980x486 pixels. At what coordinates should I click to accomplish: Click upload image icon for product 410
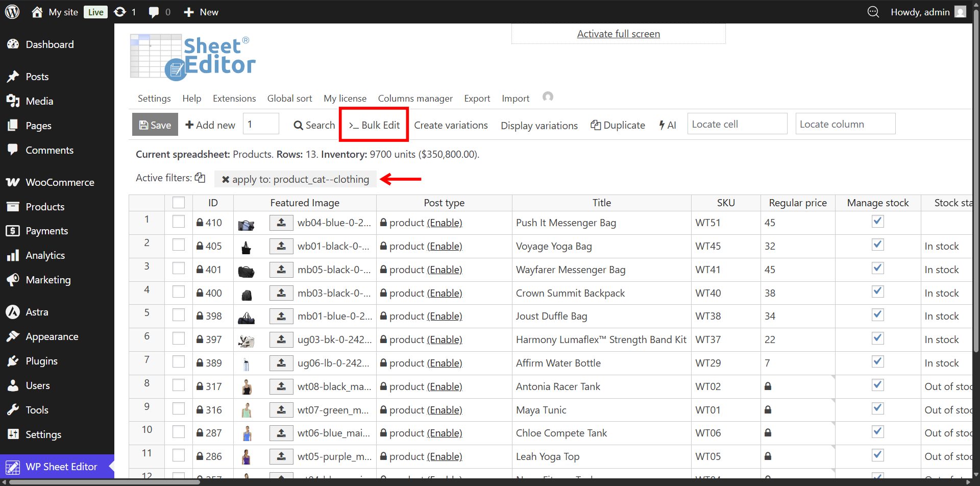[x=281, y=223]
